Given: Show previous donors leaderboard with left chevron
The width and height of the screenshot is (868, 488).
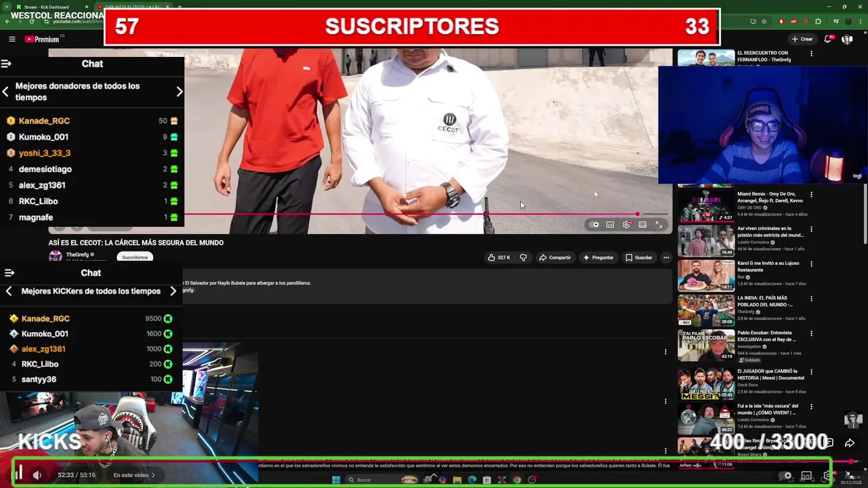Looking at the screenshot, I should 5,91.
